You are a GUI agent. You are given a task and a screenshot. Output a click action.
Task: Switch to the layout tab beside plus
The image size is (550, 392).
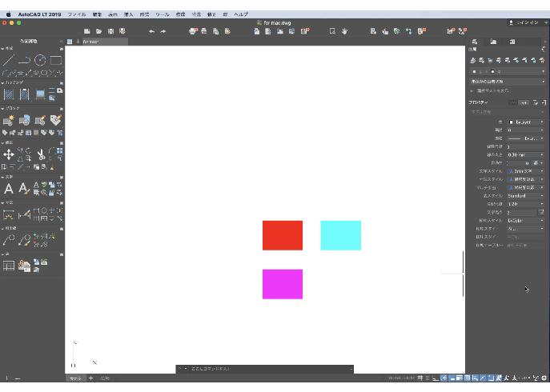tap(105, 378)
